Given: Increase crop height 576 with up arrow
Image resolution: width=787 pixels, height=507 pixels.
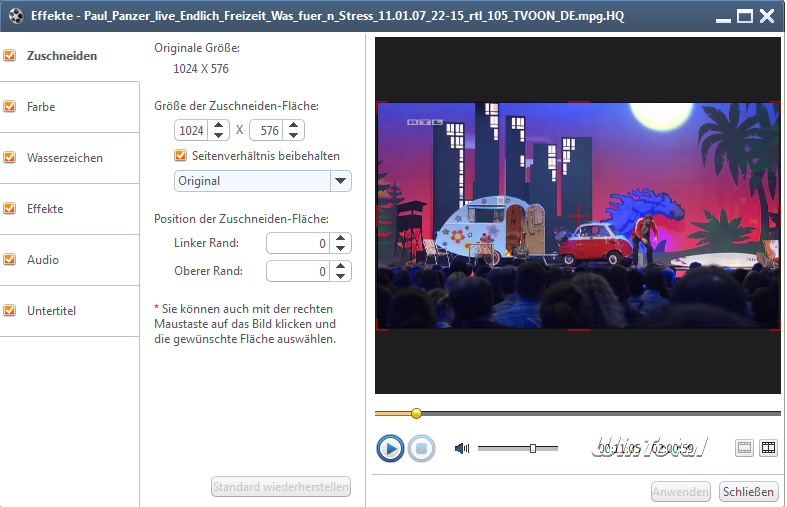Looking at the screenshot, I should click(294, 125).
